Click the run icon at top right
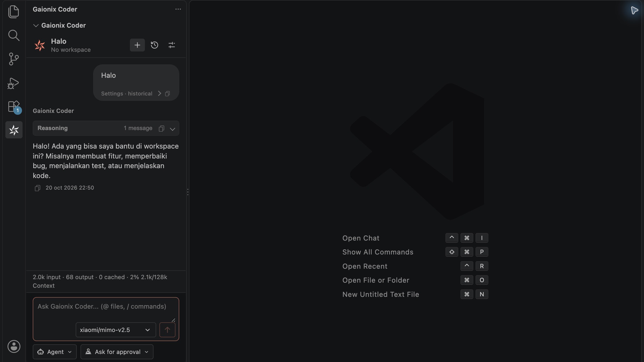The width and height of the screenshot is (644, 362). click(x=634, y=10)
